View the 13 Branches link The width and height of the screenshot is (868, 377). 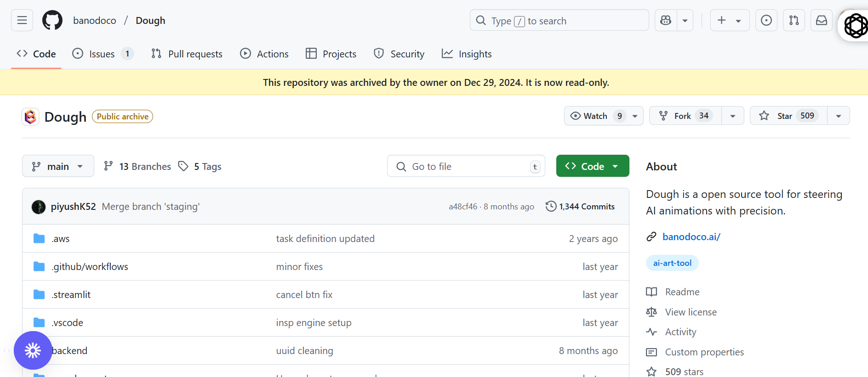[x=137, y=166]
